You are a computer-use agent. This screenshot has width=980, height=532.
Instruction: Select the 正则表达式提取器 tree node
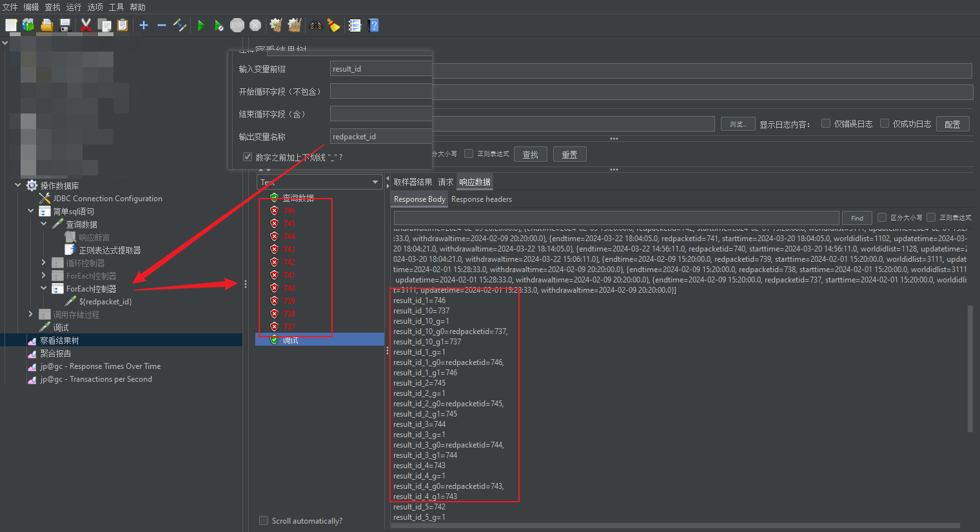pos(110,250)
